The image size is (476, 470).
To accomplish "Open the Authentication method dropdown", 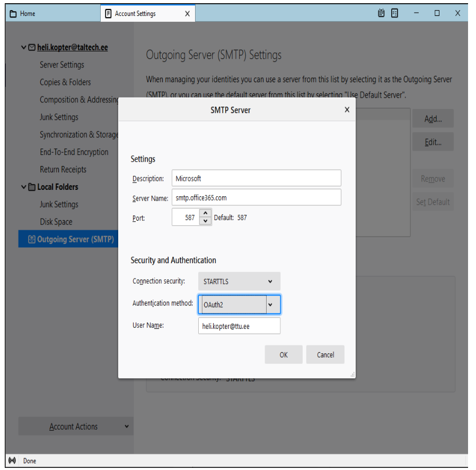I will 239,304.
